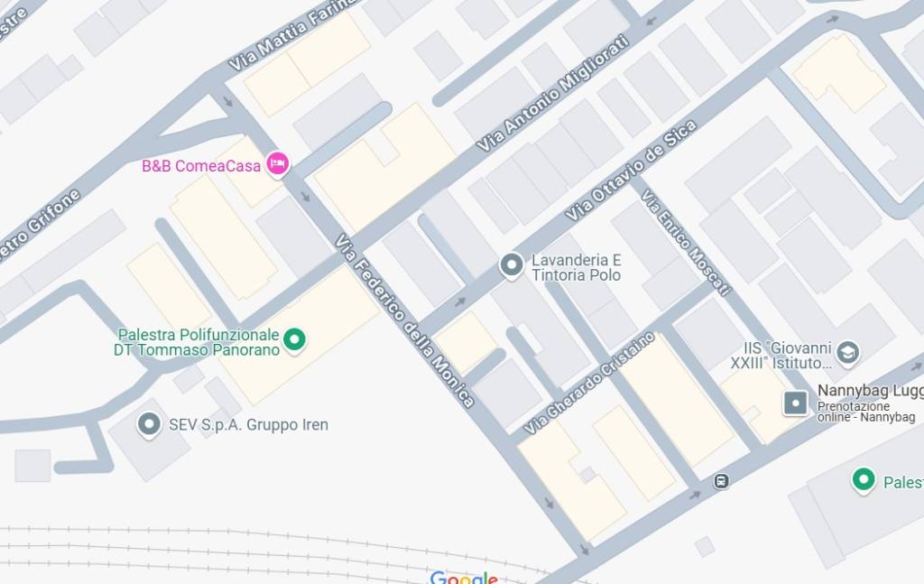Open the B&B ComeaCasa text label
This screenshot has width=924, height=584.
click(201, 166)
